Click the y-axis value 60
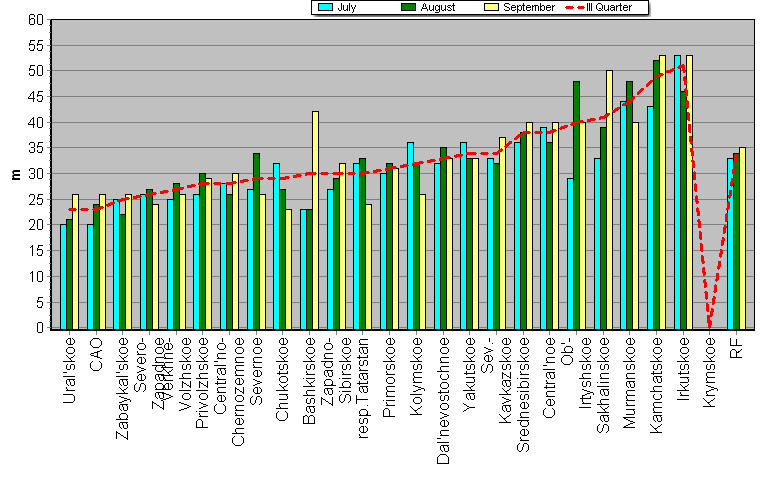Screen dimensions: 777x479 (x=36, y=20)
